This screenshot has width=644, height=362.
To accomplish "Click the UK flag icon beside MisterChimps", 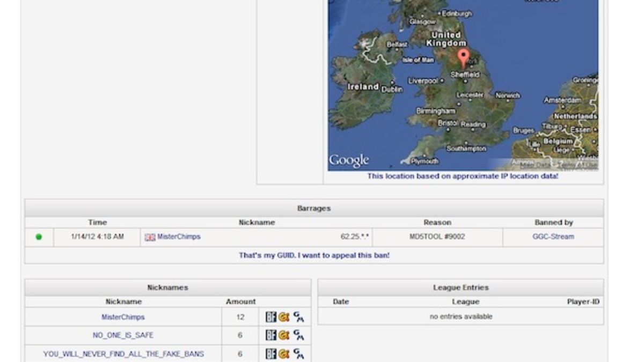I will tap(150, 237).
